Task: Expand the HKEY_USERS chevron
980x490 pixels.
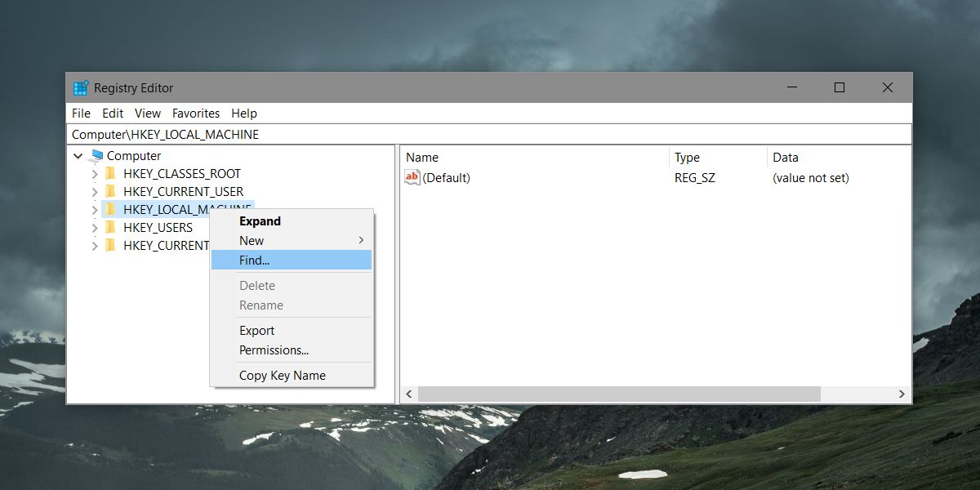Action: point(95,228)
